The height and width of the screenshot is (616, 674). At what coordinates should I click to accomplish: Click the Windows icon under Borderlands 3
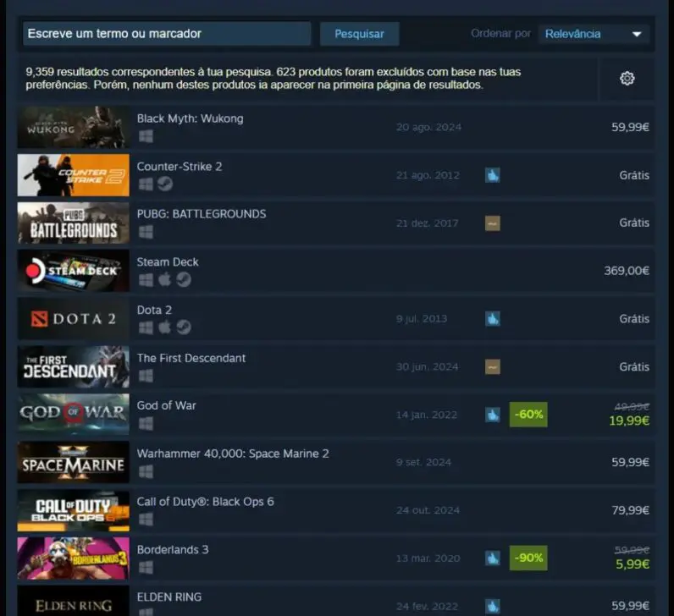(x=146, y=568)
